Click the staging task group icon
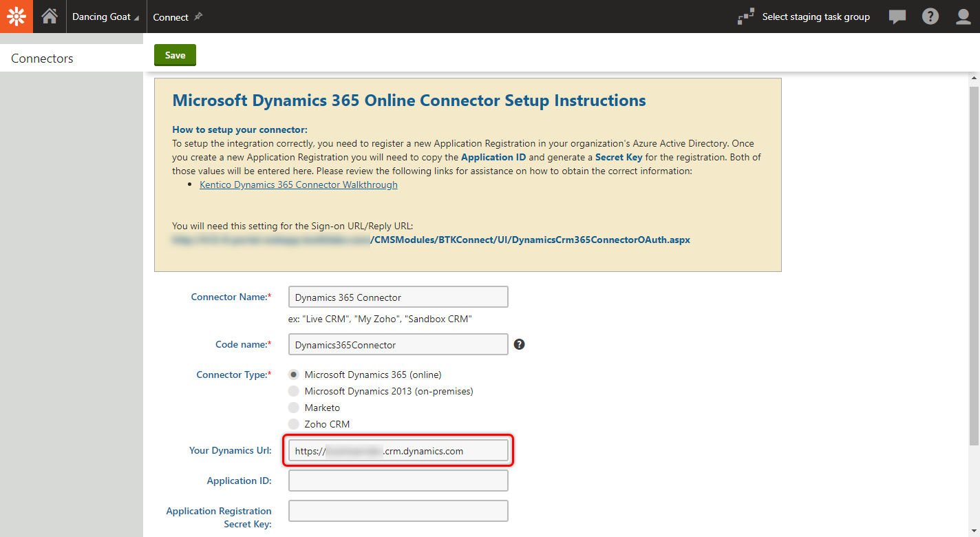The height and width of the screenshot is (537, 980). (745, 17)
